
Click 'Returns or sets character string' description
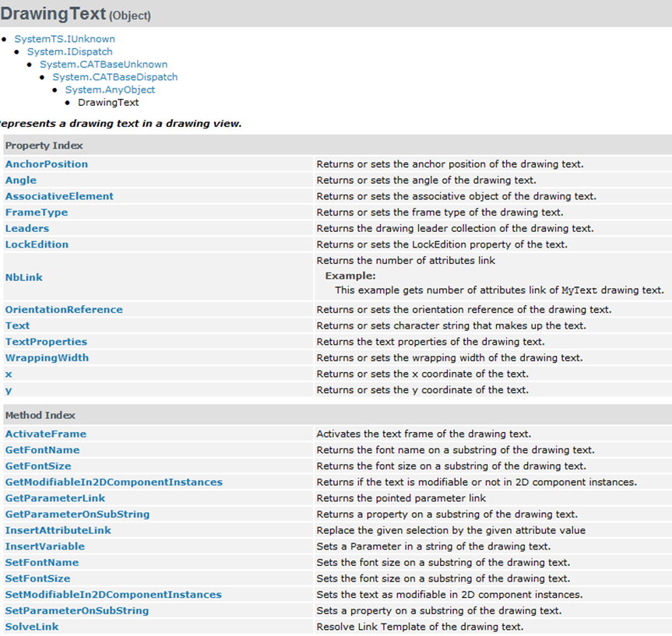452,325
